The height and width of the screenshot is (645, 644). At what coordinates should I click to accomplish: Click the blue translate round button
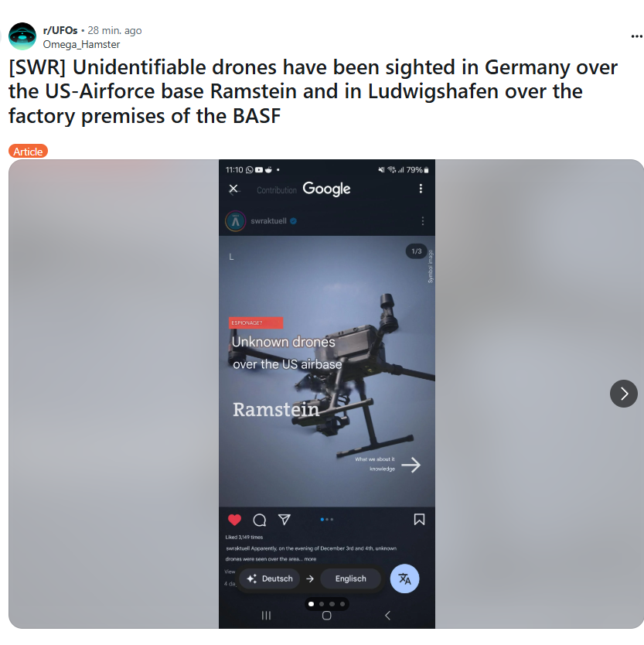pos(404,578)
